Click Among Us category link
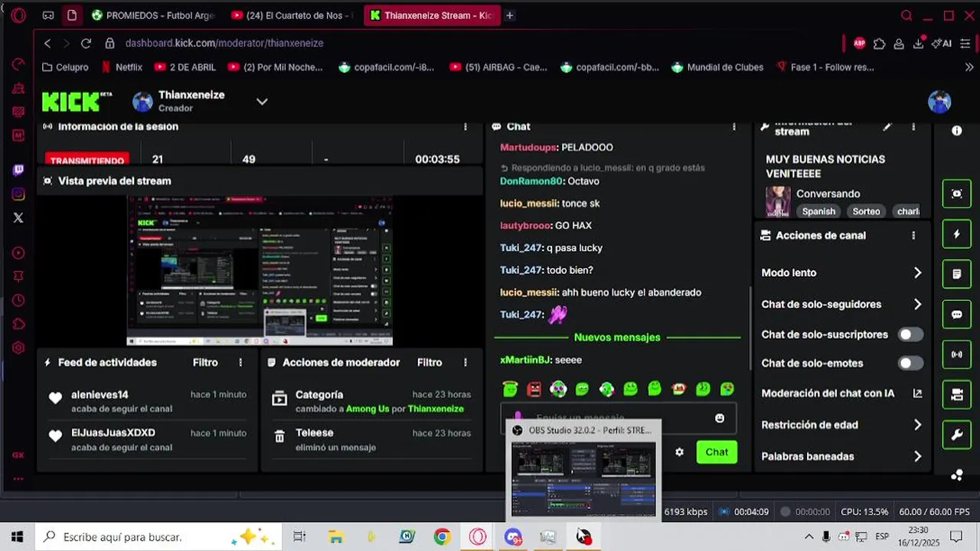The width and height of the screenshot is (980, 551). 367,409
